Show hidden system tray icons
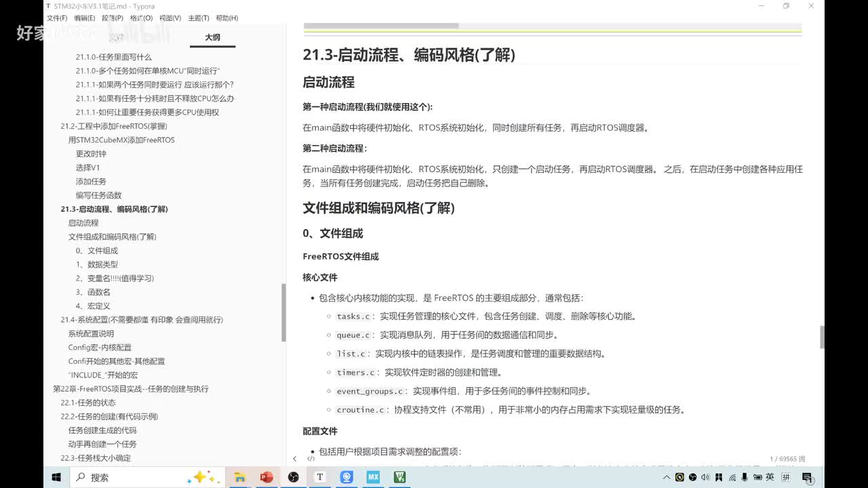Screen dimensions: 868x488 667,477
